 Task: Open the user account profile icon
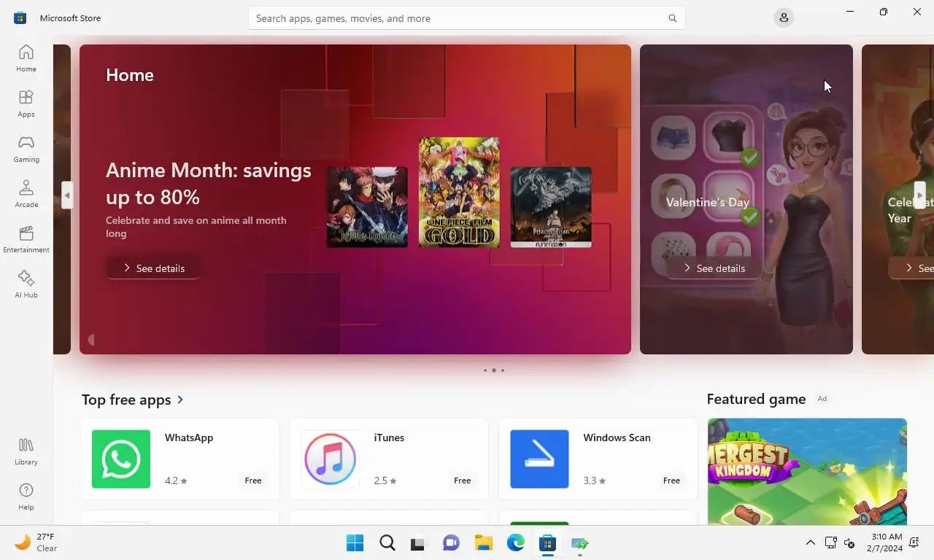click(784, 17)
